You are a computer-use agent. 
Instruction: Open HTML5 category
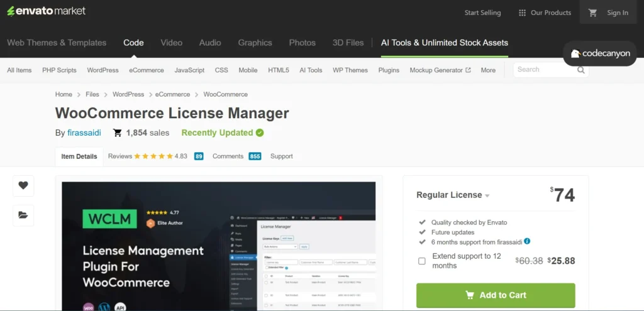(279, 70)
